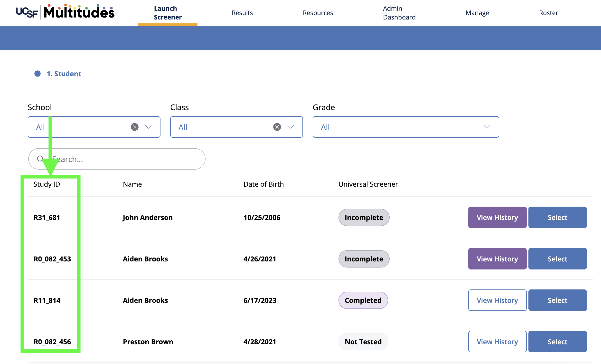Viewport: 601px width, 364px height.
Task: Expand the School dropdown chevron
Action: [x=148, y=127]
